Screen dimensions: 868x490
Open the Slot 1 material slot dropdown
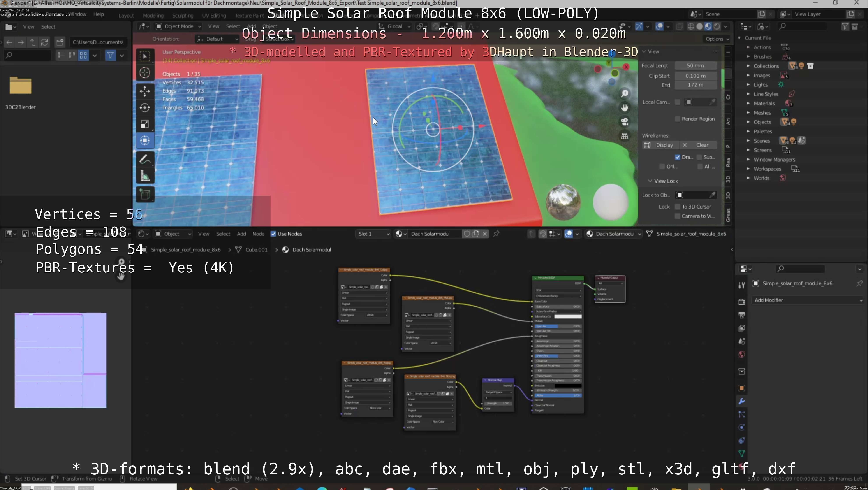(x=373, y=234)
